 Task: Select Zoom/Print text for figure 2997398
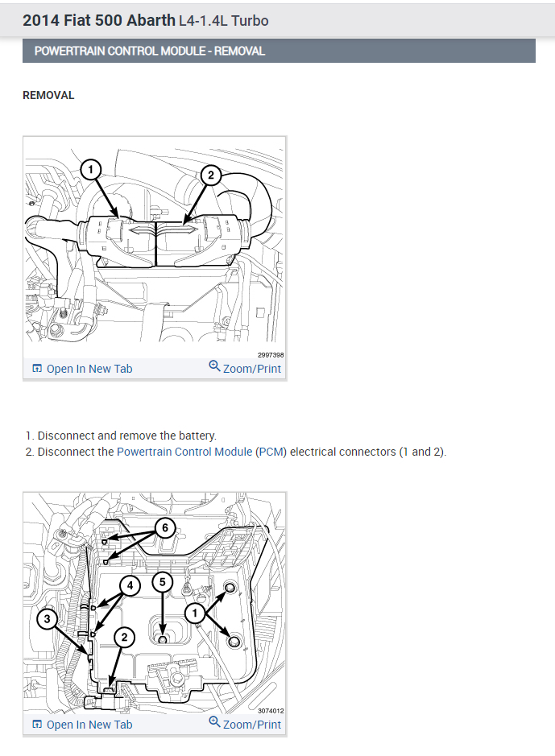pos(252,369)
